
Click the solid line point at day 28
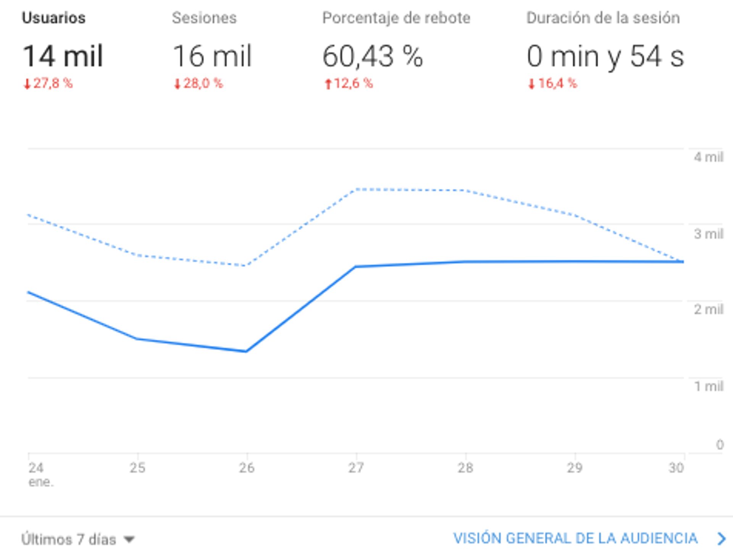(465, 262)
